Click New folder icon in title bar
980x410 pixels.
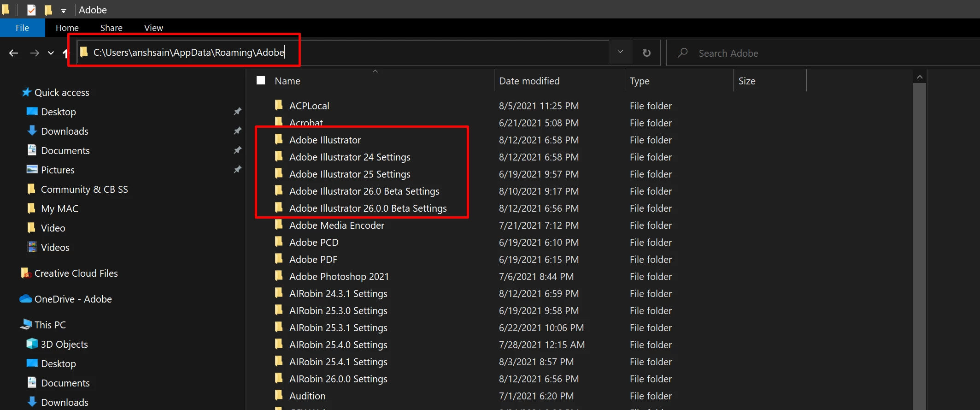point(48,10)
